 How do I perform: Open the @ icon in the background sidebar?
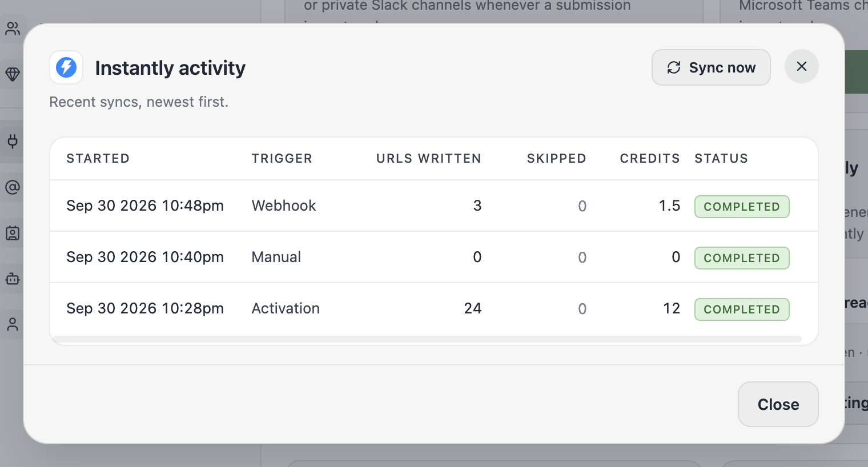[x=13, y=187]
